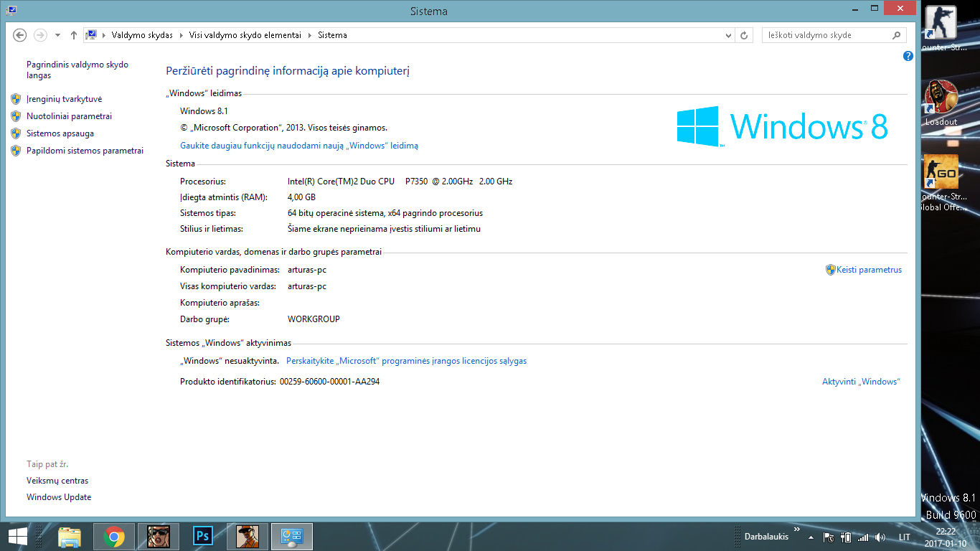980x551 pixels.
Task: Open Counter-Strike Global Offensive desktop shortcut
Action: point(941,183)
